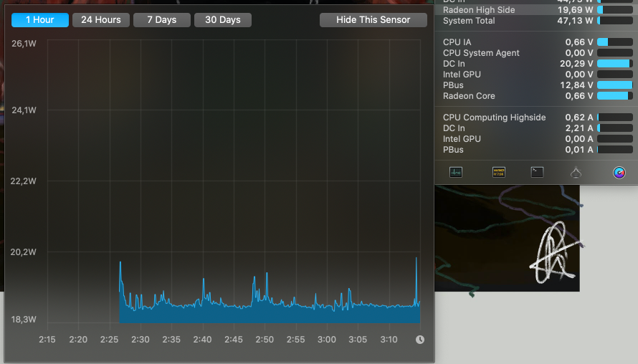Select Intel GPU 0,00 V row
The height and width of the screenshot is (364, 638).
[x=536, y=75]
